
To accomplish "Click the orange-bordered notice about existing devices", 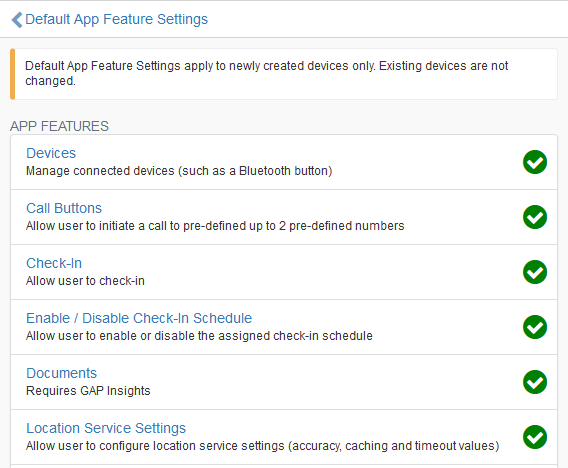I will pyautogui.click(x=284, y=74).
